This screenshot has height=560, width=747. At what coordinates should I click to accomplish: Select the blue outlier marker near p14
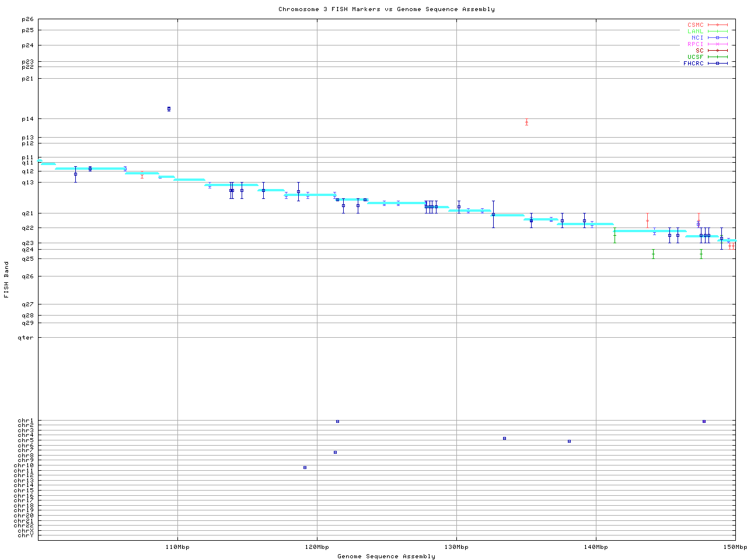[169, 109]
